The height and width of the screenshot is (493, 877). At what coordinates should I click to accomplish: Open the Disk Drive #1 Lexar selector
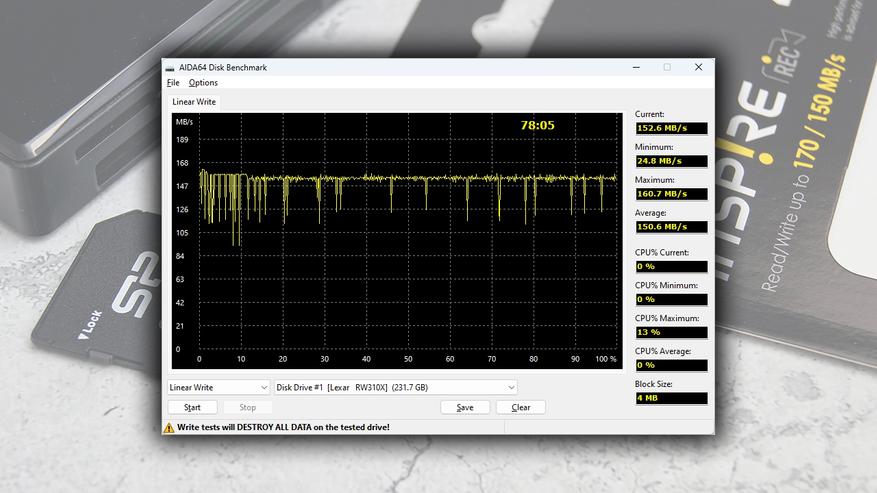(395, 387)
